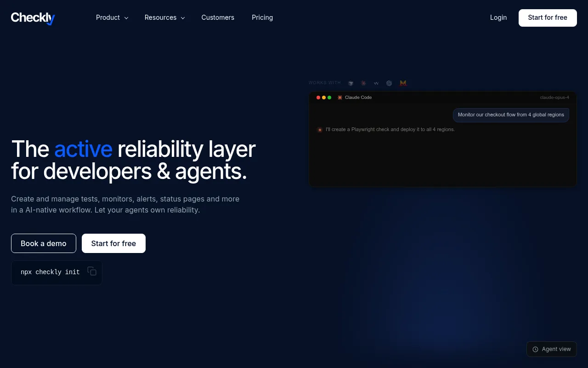Click the Login link

[498, 17]
